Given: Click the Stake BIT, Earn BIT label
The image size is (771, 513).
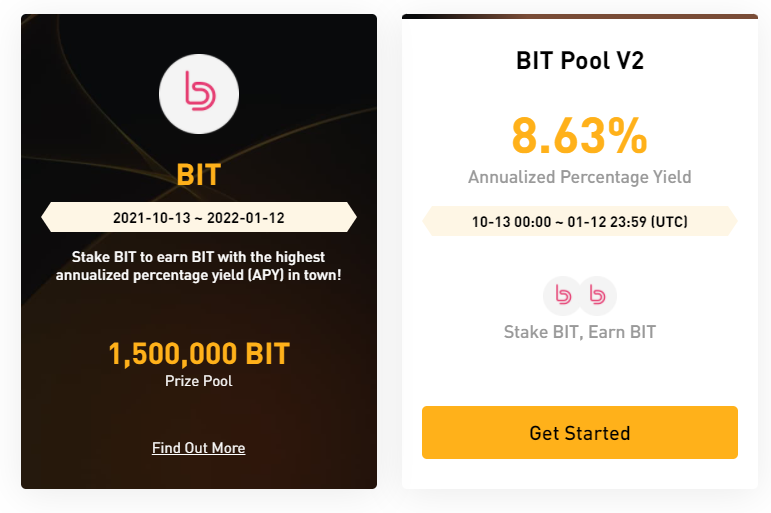Looking at the screenshot, I should (580, 332).
